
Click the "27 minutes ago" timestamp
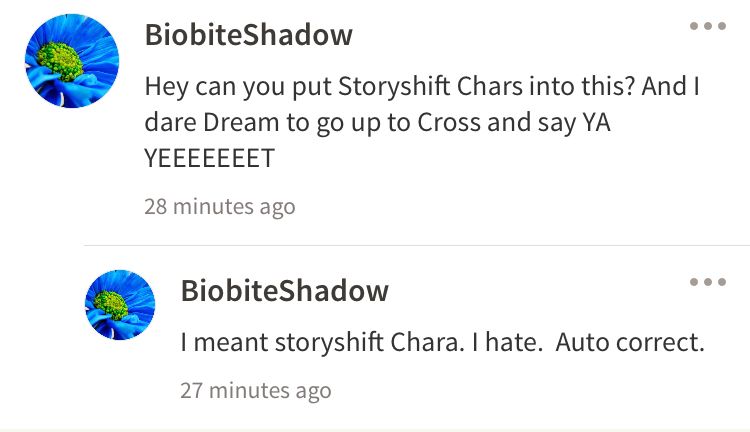(x=256, y=390)
